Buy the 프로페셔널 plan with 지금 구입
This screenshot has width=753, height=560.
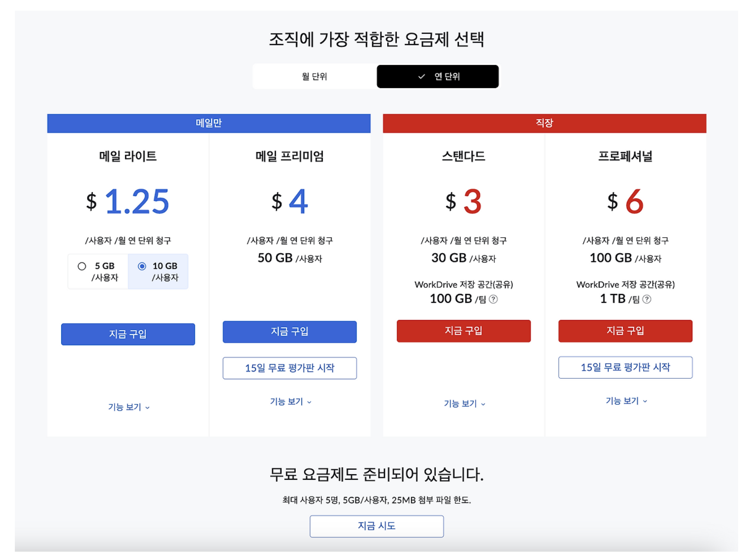[625, 331]
